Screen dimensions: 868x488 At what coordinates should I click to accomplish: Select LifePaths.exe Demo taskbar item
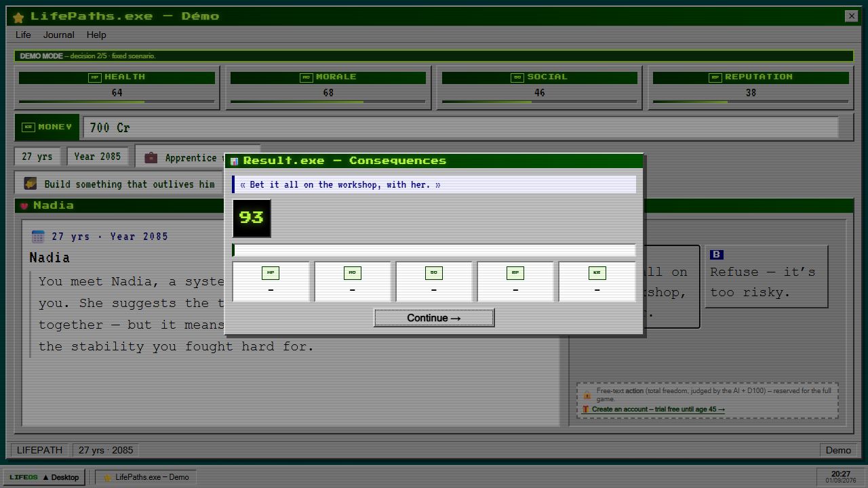(146, 477)
